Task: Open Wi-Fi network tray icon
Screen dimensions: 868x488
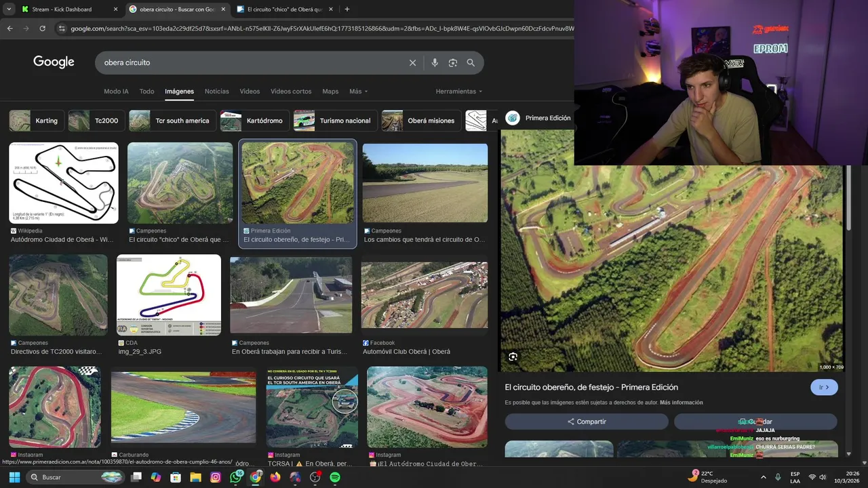Action: coord(812,477)
